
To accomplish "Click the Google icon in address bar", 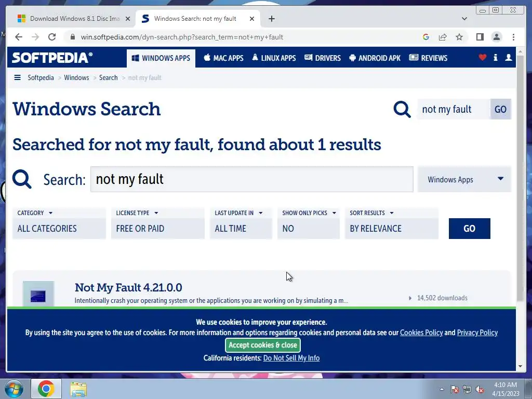I will (426, 37).
